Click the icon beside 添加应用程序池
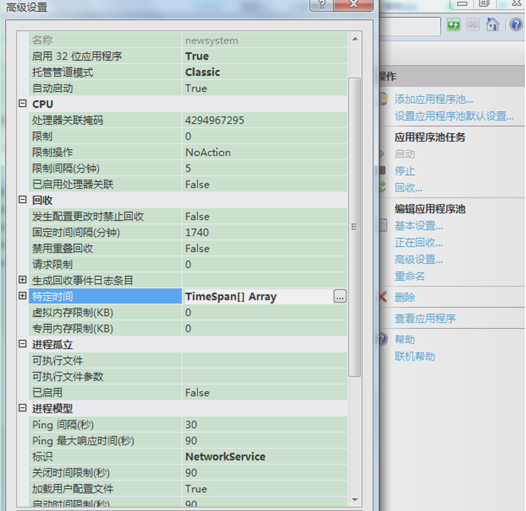 tap(383, 99)
